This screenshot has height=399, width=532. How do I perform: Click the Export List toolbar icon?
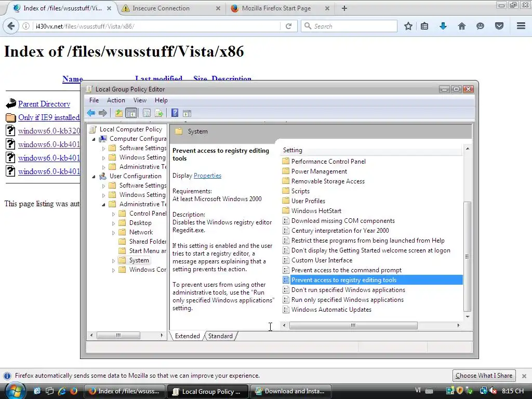click(159, 113)
